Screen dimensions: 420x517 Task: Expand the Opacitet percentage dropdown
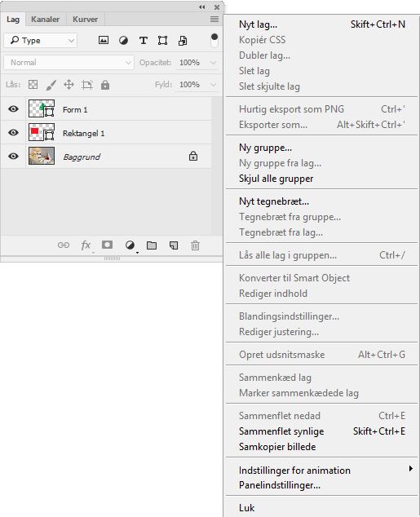coord(213,62)
